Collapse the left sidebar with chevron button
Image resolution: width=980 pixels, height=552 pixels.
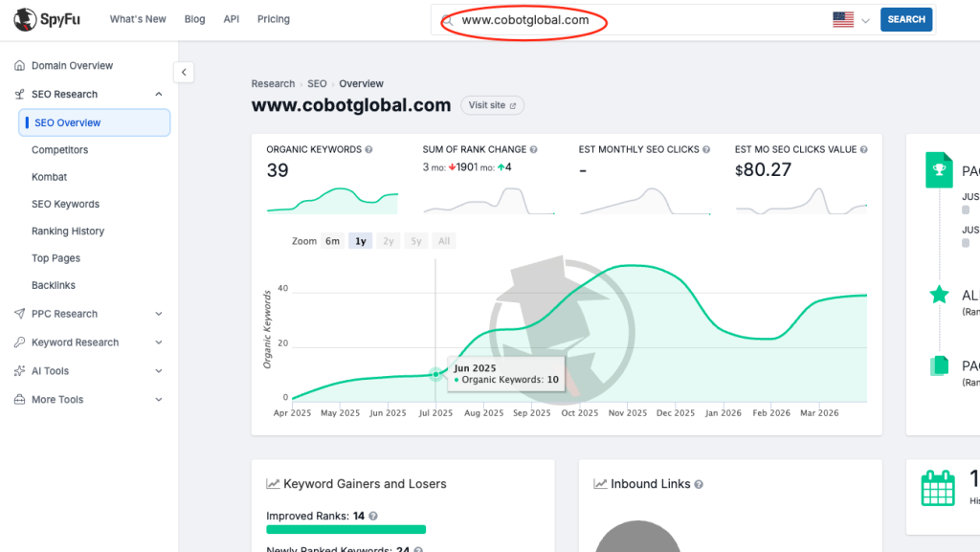pyautogui.click(x=184, y=72)
